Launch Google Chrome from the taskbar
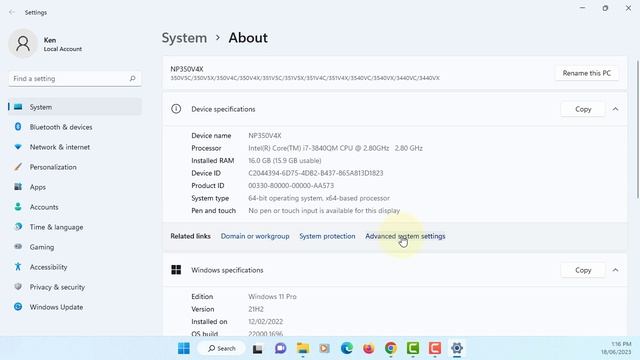640x360 pixels. point(391,348)
